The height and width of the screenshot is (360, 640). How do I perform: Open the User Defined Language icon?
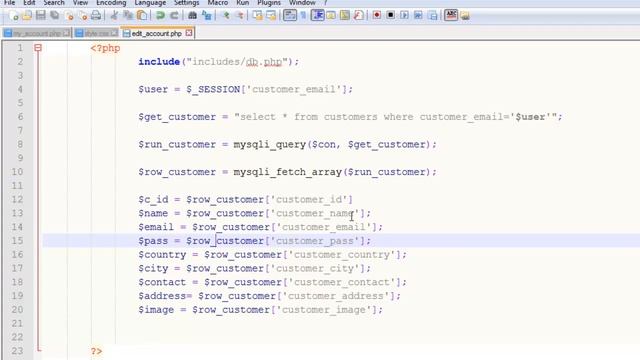(331, 16)
